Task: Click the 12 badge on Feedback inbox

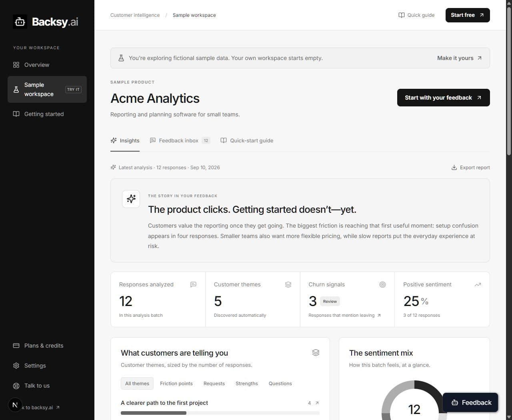Action: (x=206, y=140)
